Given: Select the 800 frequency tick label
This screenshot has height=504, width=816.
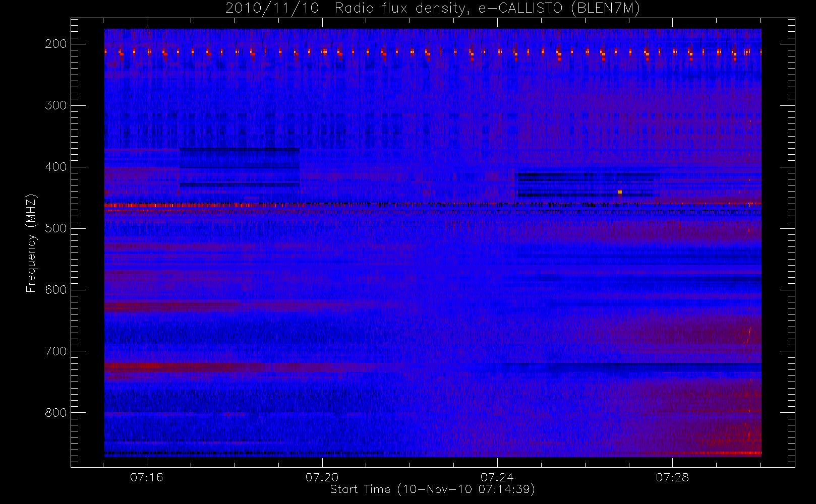Looking at the screenshot, I should [x=55, y=413].
